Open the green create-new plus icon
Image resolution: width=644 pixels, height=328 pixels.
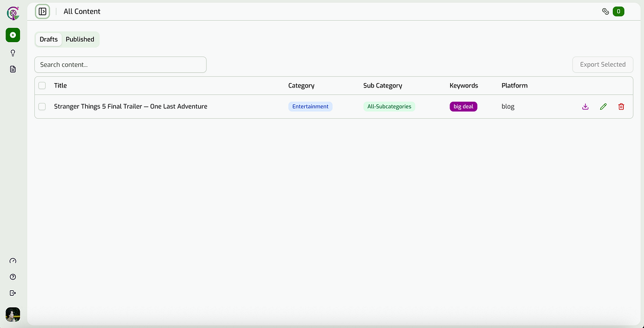13,35
